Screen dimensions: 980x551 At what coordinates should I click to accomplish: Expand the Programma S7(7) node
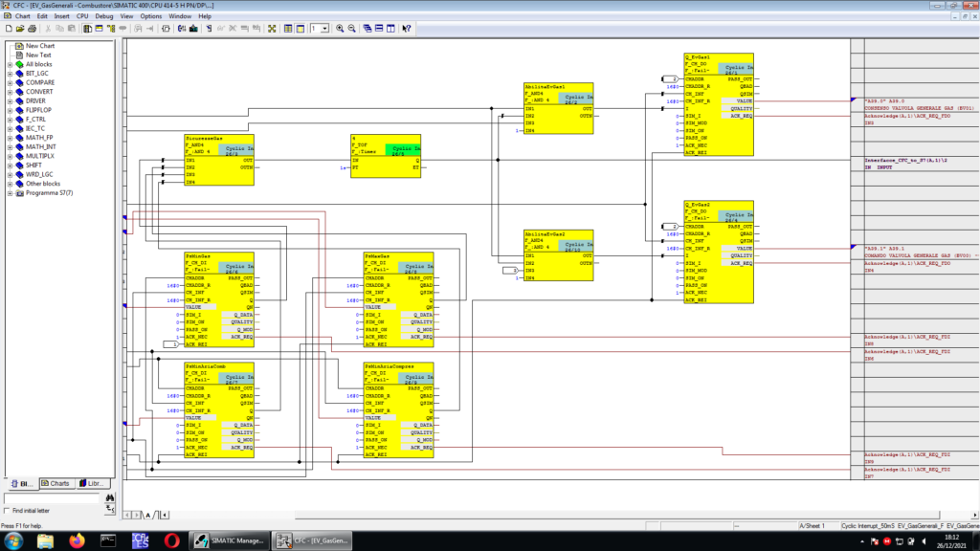point(10,193)
